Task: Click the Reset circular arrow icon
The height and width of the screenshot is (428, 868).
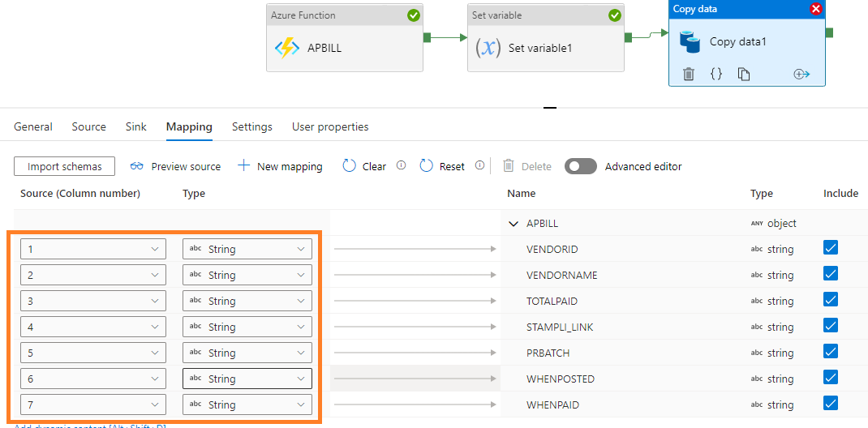Action: (x=426, y=166)
